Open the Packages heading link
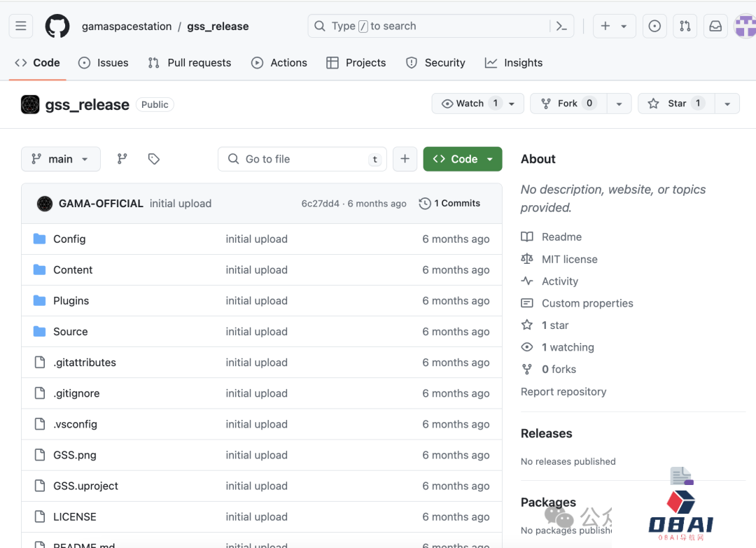 548,503
